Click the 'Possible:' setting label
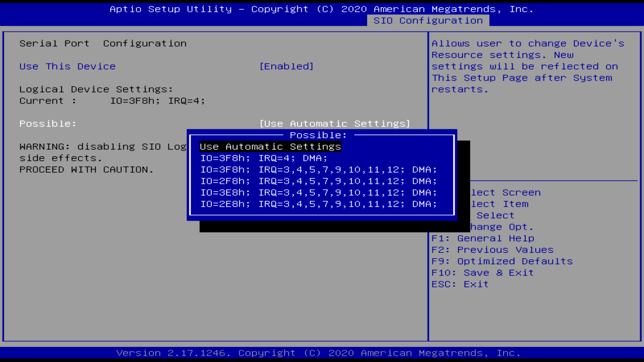 [x=48, y=124]
